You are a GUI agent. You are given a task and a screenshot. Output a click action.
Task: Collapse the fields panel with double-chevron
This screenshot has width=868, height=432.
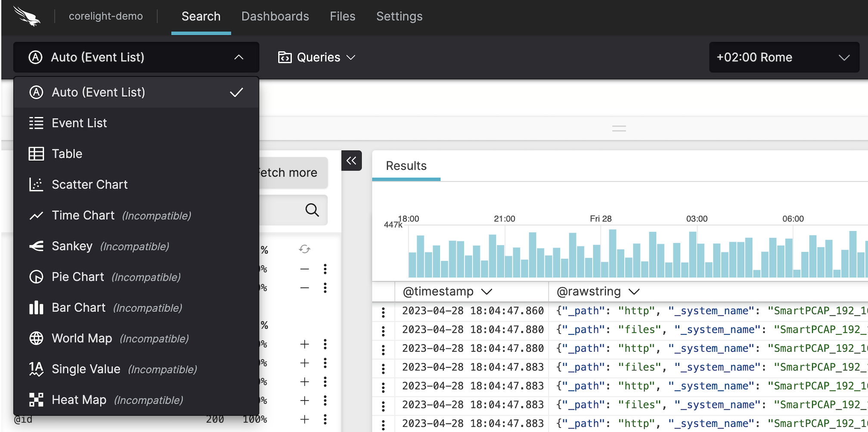351,160
